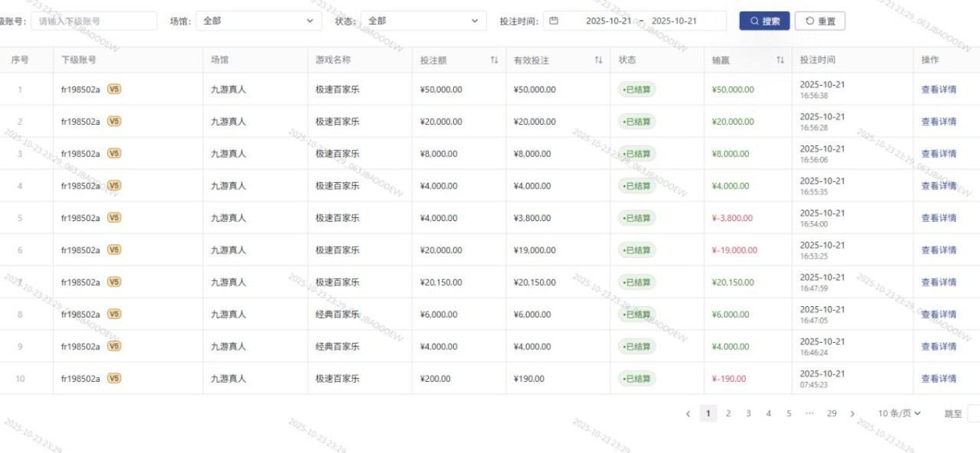
Task: Click sort arrows in 输赢 header
Action: 779,60
